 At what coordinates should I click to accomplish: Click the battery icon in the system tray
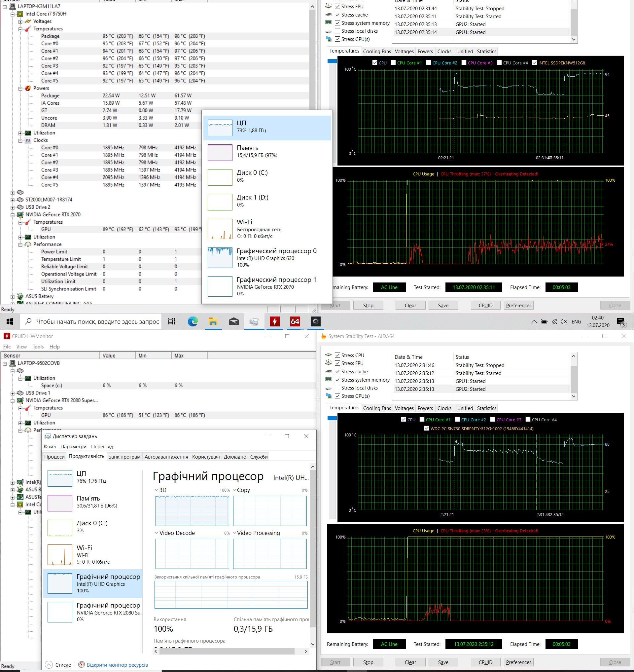544,321
